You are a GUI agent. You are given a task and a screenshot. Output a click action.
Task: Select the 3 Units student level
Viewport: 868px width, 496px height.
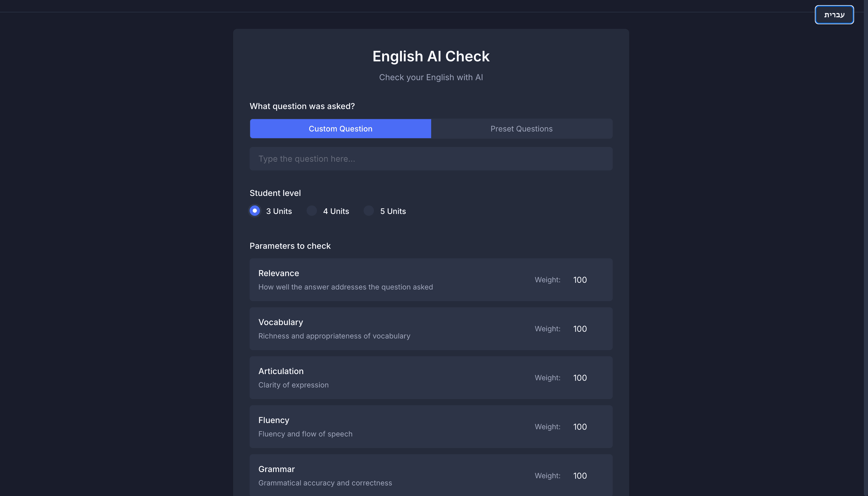click(255, 211)
